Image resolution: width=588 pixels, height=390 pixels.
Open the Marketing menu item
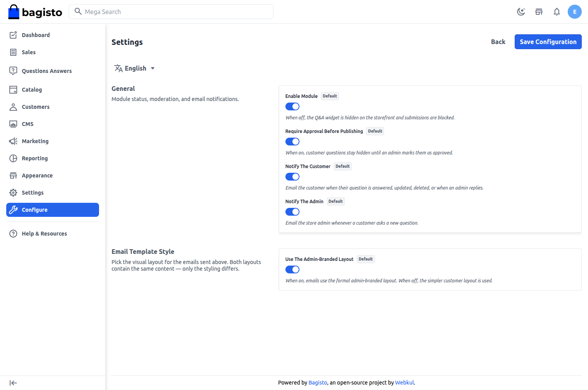(x=53, y=141)
